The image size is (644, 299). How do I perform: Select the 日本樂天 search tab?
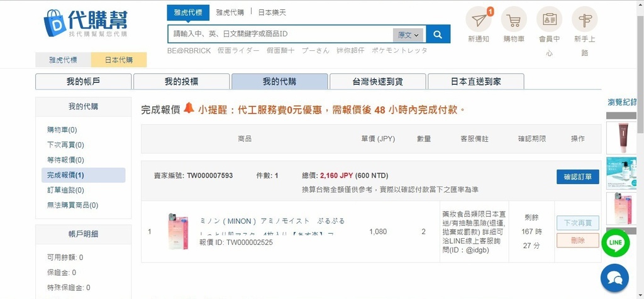pyautogui.click(x=272, y=13)
